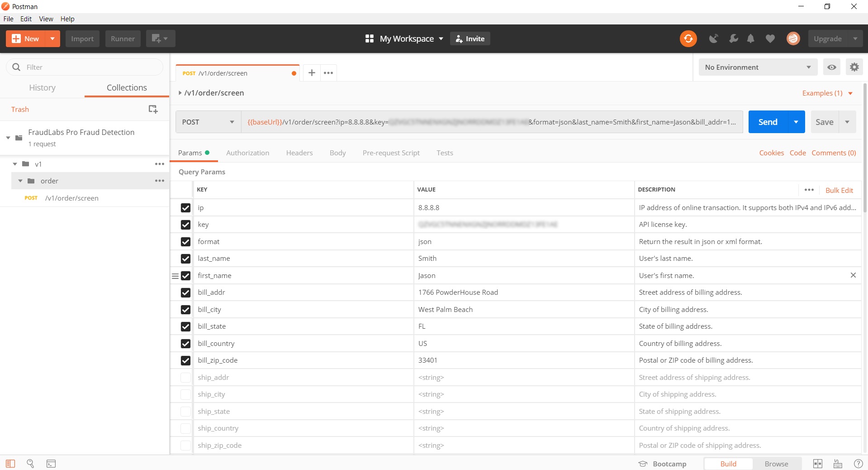The height and width of the screenshot is (470, 868).
Task: Click the Runner button
Action: click(123, 38)
